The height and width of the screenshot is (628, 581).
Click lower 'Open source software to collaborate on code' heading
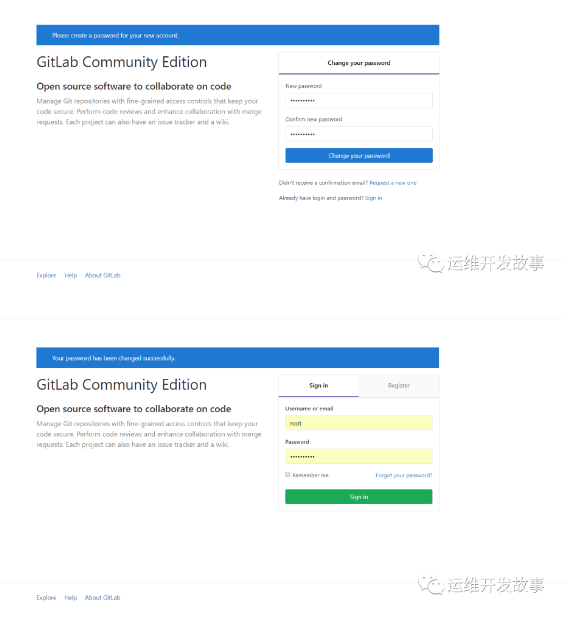coord(134,409)
